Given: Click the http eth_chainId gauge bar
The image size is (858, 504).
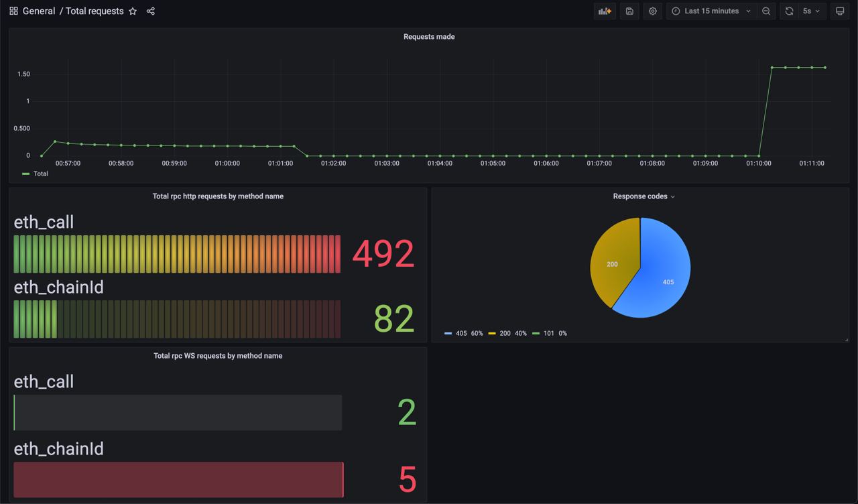Looking at the screenshot, I should (177, 319).
